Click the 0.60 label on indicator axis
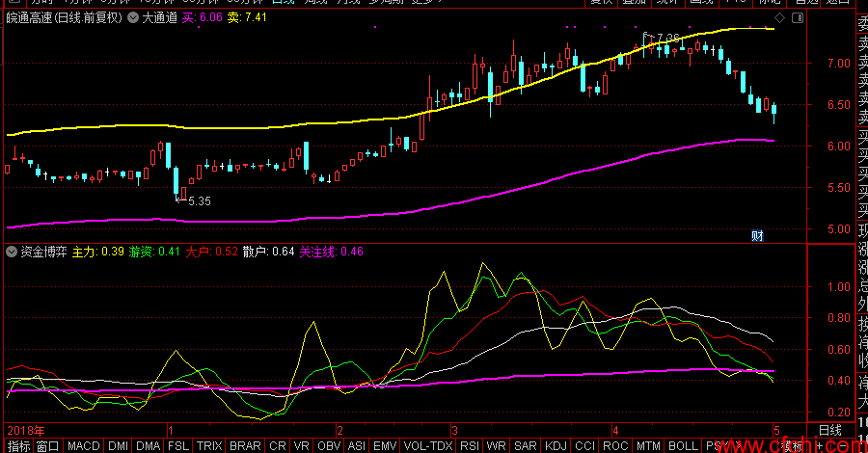The image size is (868, 453). click(839, 350)
